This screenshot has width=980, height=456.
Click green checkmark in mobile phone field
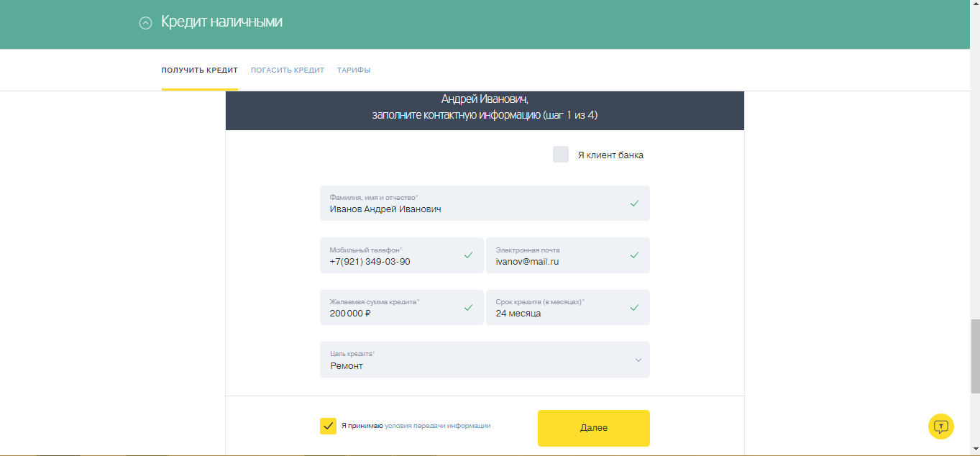[x=468, y=255]
